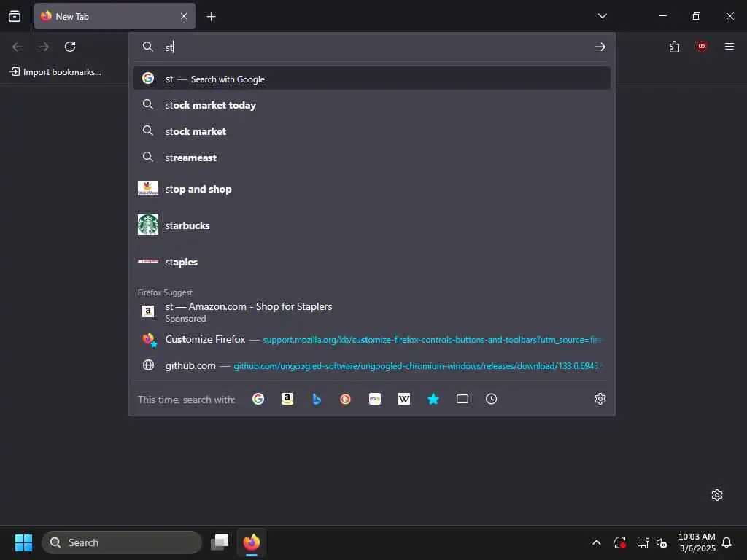The image size is (747, 560).
Task: Click taskbar clock showing 10:03 AM
Action: [697, 542]
